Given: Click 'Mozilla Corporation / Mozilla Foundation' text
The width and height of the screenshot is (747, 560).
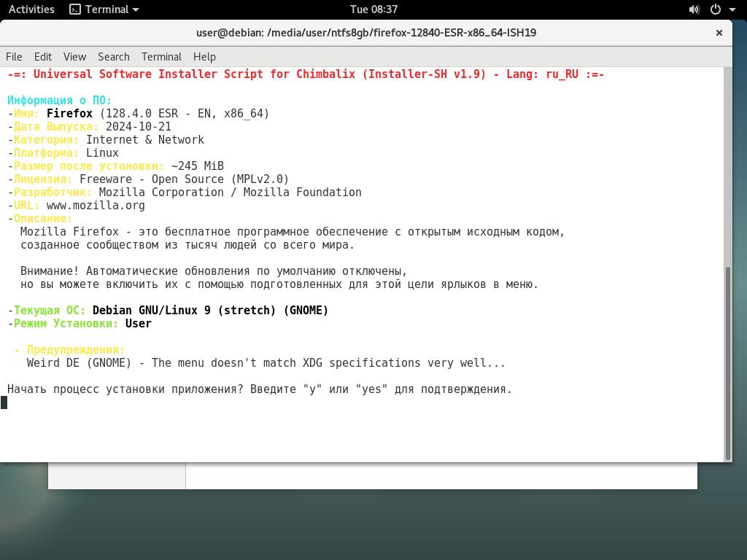Looking at the screenshot, I should pyautogui.click(x=230, y=192).
